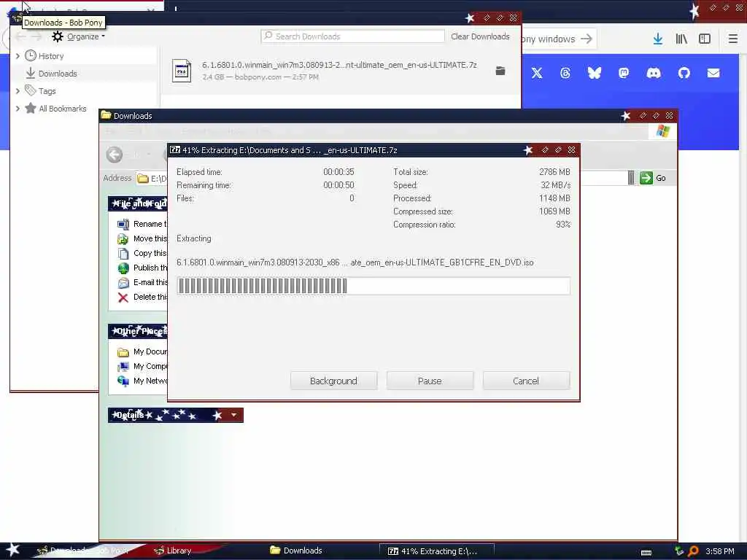Click the Threads icon on webpage

click(x=565, y=73)
